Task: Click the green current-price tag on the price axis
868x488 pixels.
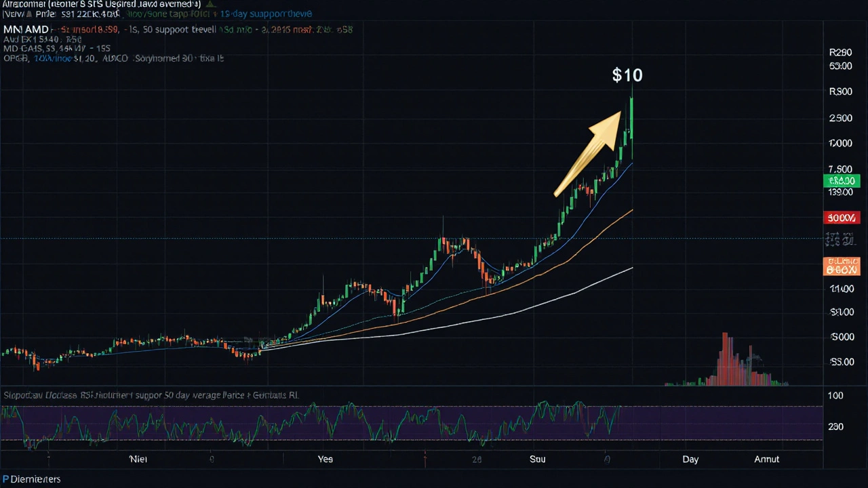Action: coord(841,181)
